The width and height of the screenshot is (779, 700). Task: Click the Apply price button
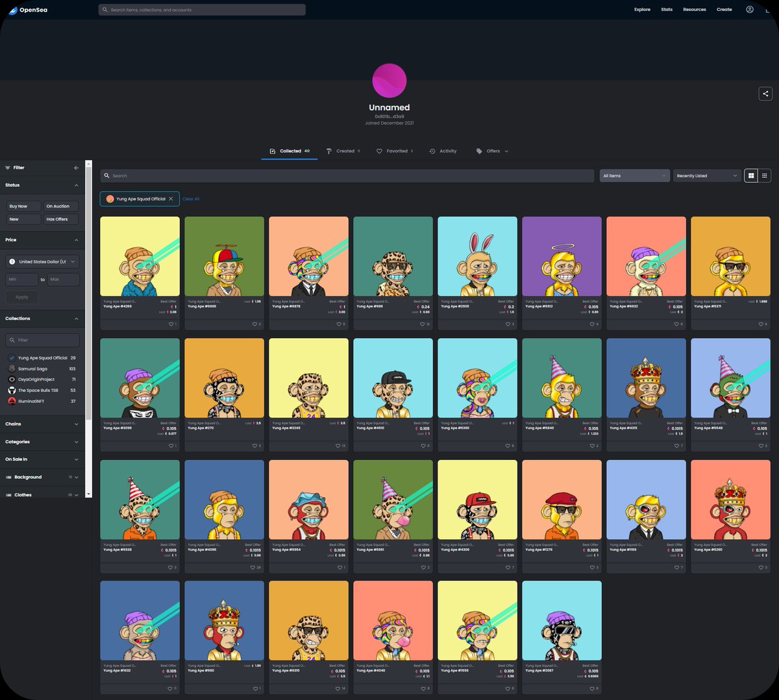[x=23, y=297]
